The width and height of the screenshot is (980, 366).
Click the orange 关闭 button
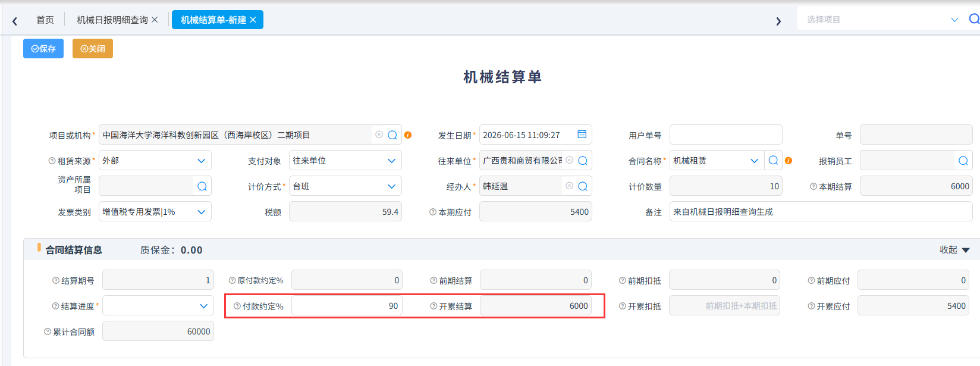[x=93, y=48]
